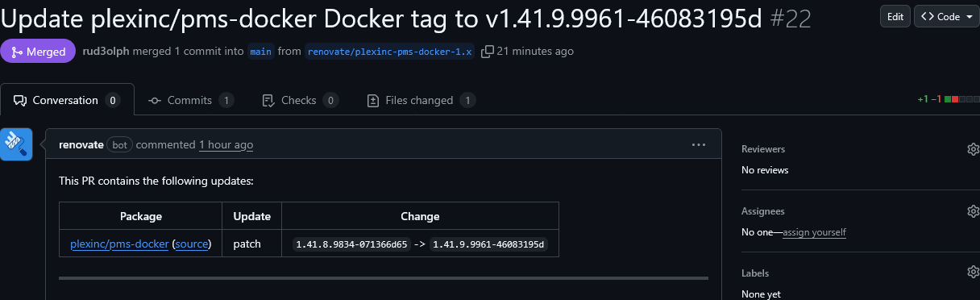Viewport: 980px width, 300px height.
Task: Open Reviewers settings gear icon
Action: [x=973, y=149]
